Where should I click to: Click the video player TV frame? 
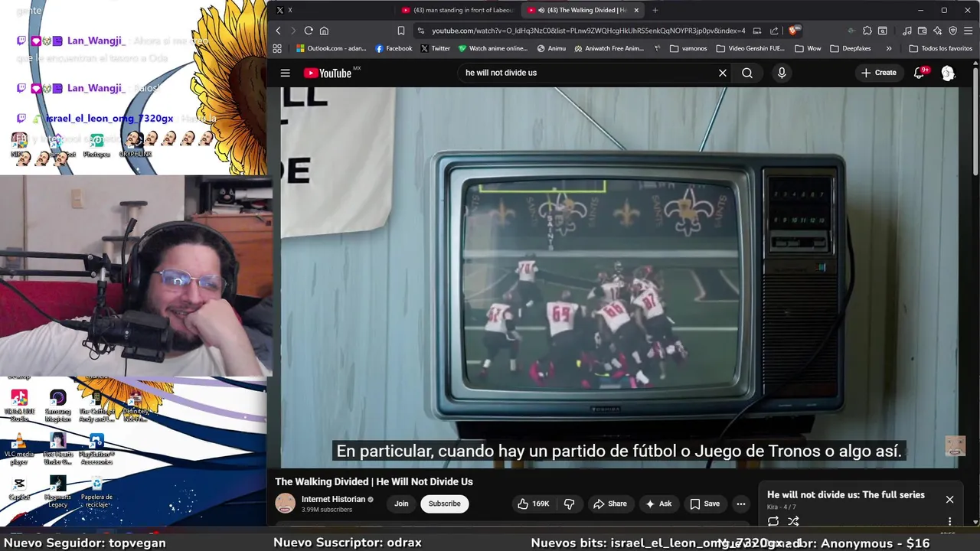(x=620, y=277)
